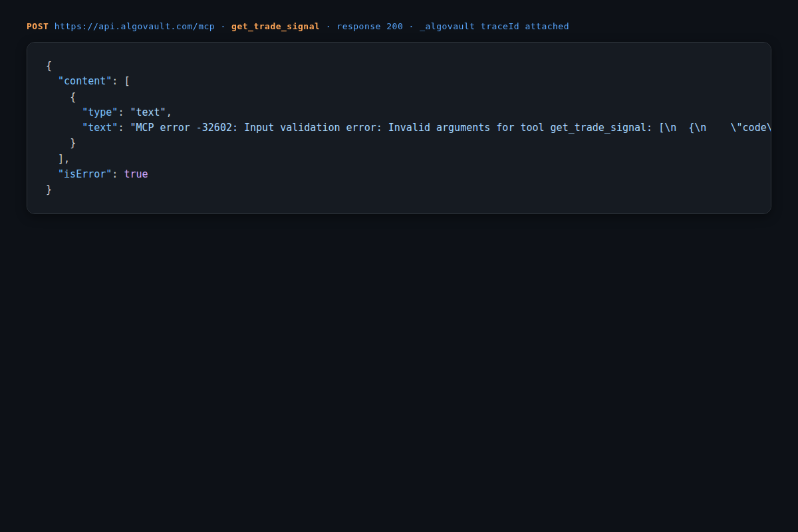The height and width of the screenshot is (532, 798).
Task: Click the get_trade_signal tool name in header
Action: click(x=275, y=27)
